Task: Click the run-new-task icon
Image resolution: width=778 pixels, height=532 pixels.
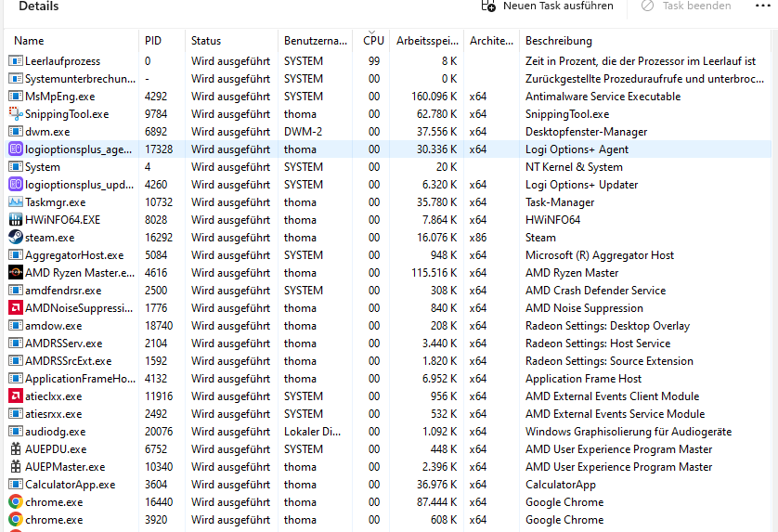Action: [488, 6]
